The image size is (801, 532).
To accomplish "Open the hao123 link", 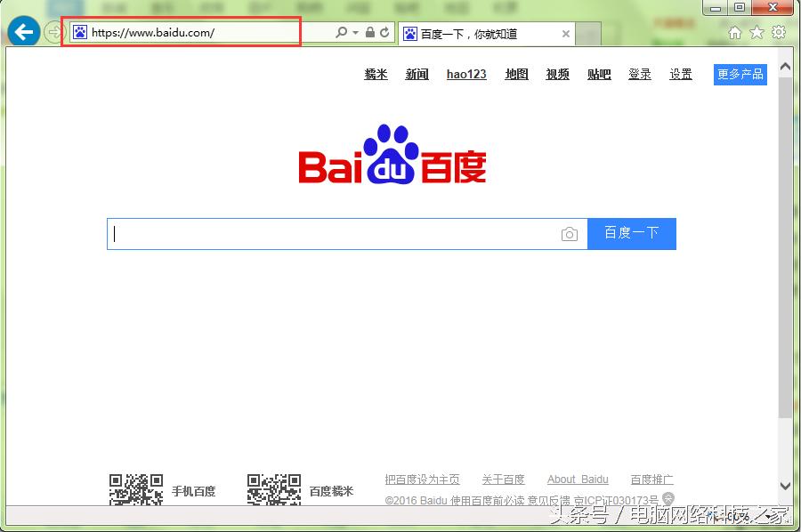I will (x=466, y=75).
